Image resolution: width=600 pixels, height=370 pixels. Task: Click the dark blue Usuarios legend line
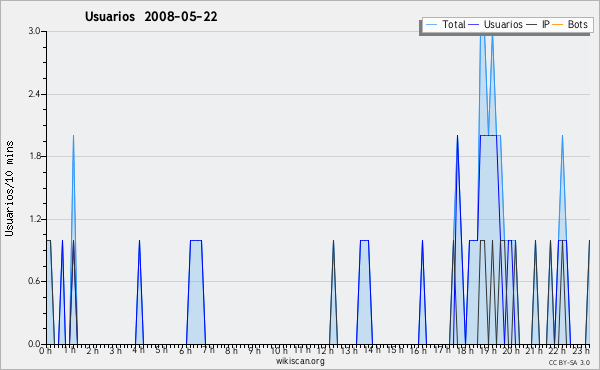coord(473,25)
